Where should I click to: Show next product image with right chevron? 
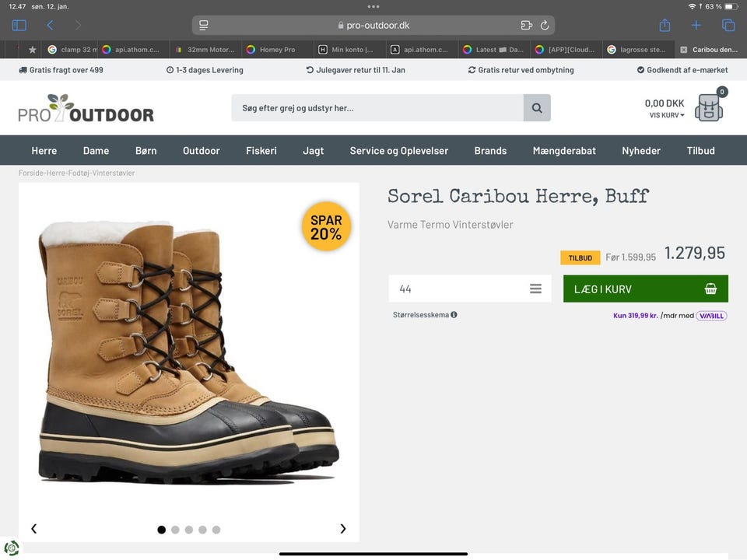343,529
